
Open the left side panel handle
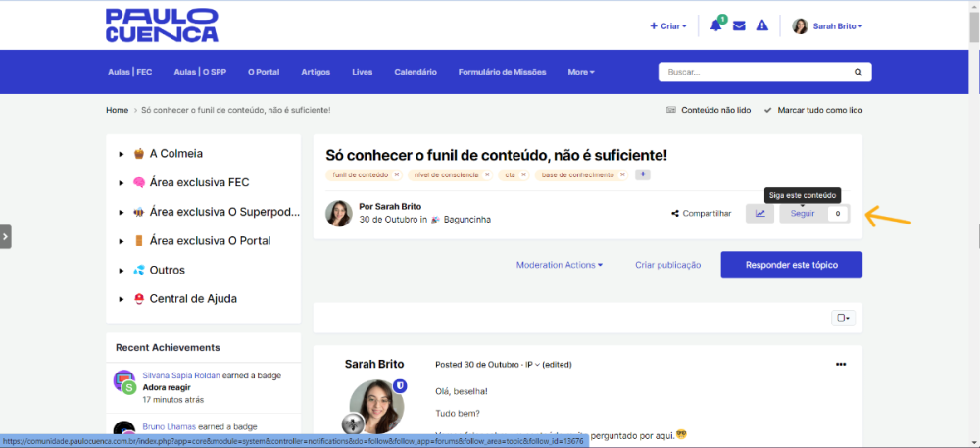tap(6, 237)
